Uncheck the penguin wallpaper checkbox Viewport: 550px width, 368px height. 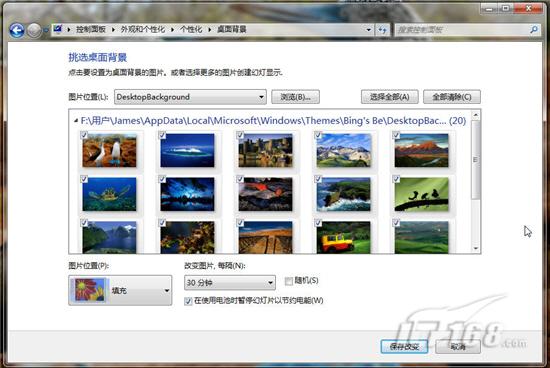click(x=84, y=135)
